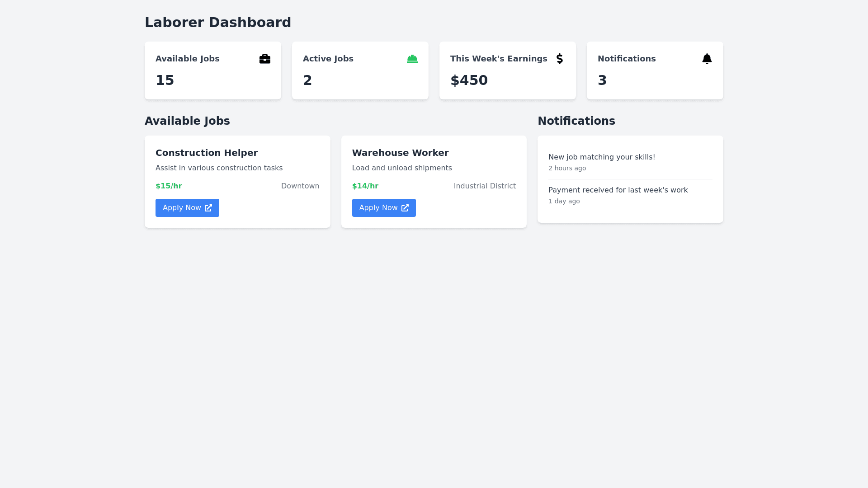Click the Construction Helper job title
868x488 pixels.
point(207,153)
